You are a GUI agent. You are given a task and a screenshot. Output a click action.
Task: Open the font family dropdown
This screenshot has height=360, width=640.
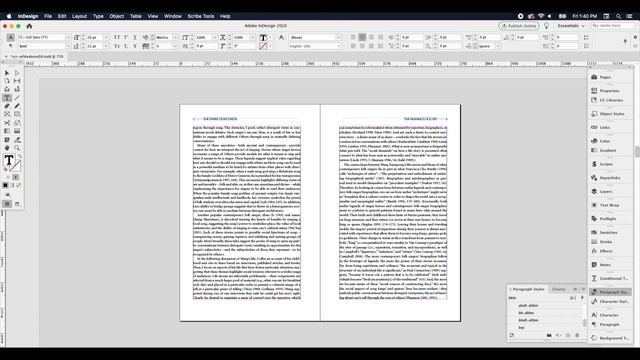tap(68, 37)
